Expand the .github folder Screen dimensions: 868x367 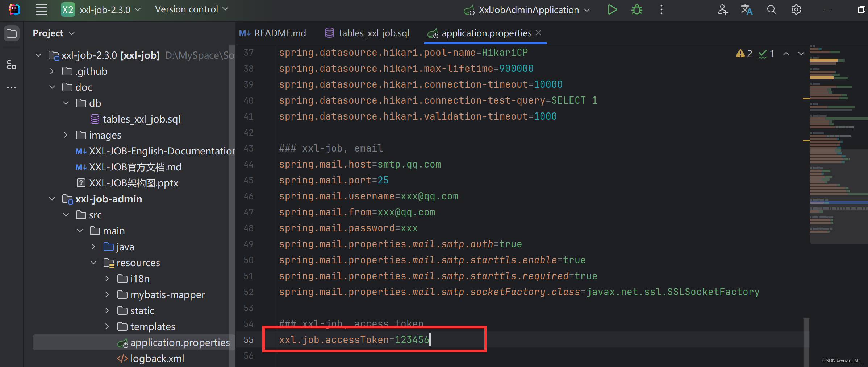52,71
